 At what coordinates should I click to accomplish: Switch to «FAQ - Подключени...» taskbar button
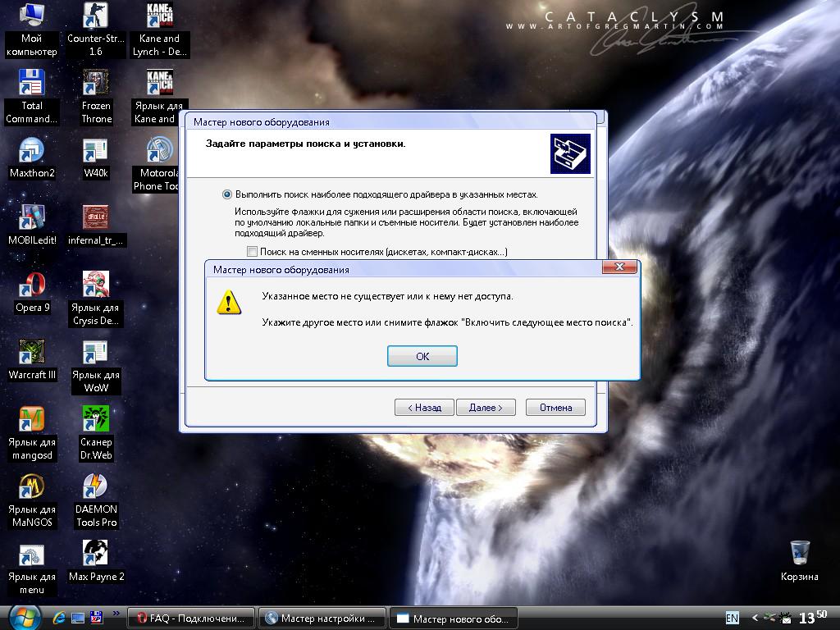pyautogui.click(x=191, y=619)
